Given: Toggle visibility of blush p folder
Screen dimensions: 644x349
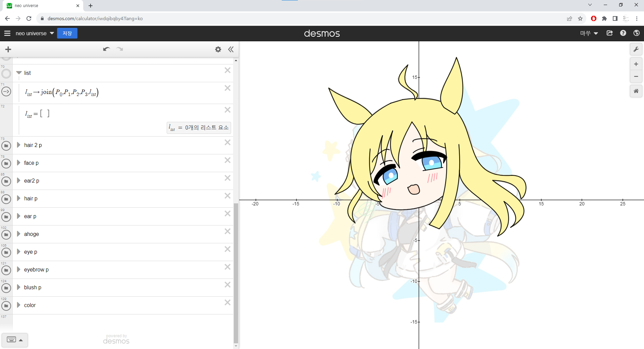Looking at the screenshot, I should tap(6, 288).
